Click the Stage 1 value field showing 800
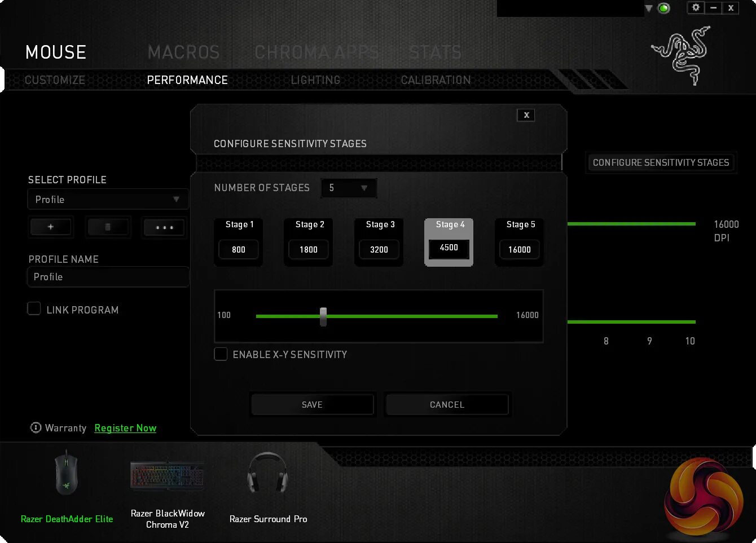Screen dimensions: 756x543 pos(239,249)
